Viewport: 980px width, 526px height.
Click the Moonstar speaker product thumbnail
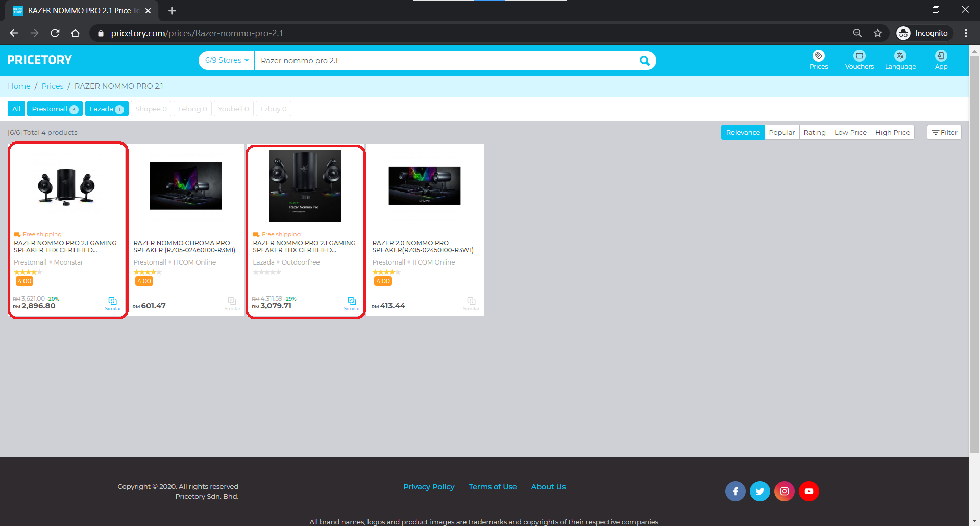pyautogui.click(x=66, y=186)
